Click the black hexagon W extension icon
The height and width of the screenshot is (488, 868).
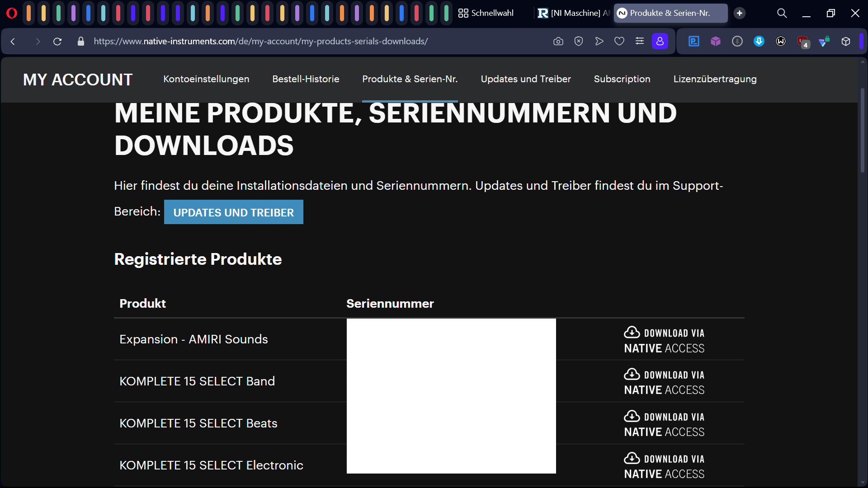pyautogui.click(x=781, y=42)
